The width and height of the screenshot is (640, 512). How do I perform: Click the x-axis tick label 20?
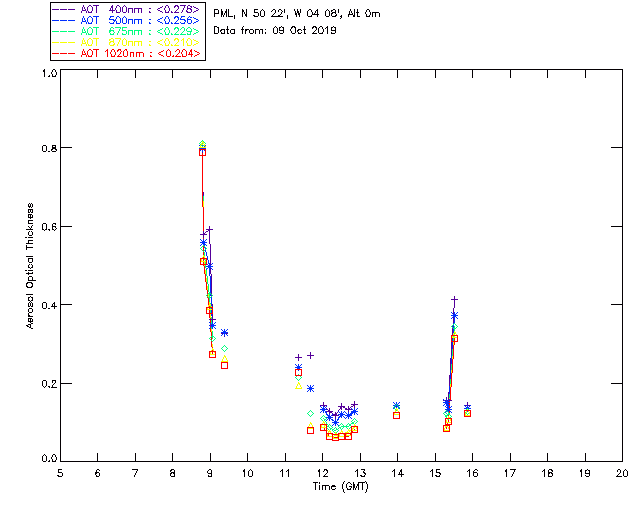(x=622, y=473)
